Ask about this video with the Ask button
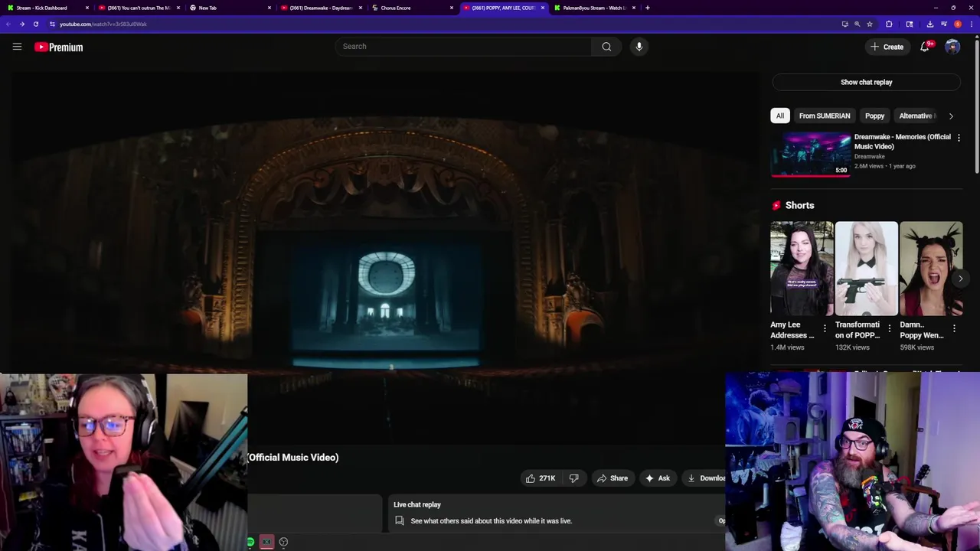The width and height of the screenshot is (980, 551). (658, 478)
